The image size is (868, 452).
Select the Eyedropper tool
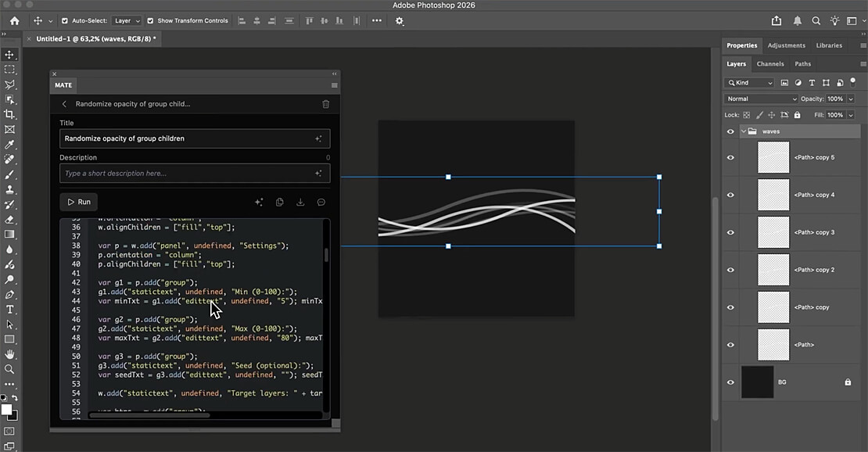10,144
